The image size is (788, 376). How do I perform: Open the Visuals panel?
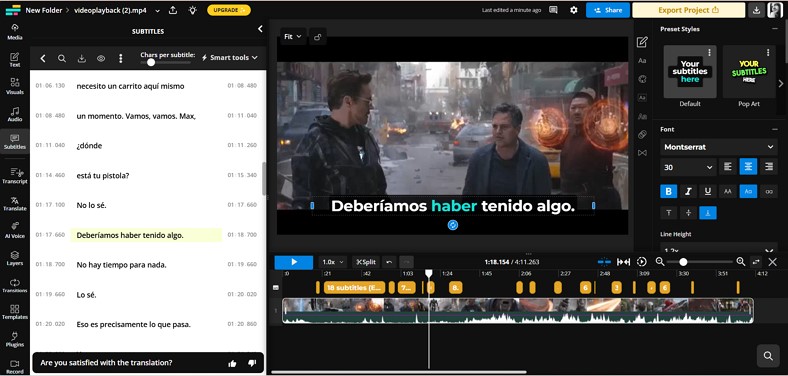click(15, 86)
